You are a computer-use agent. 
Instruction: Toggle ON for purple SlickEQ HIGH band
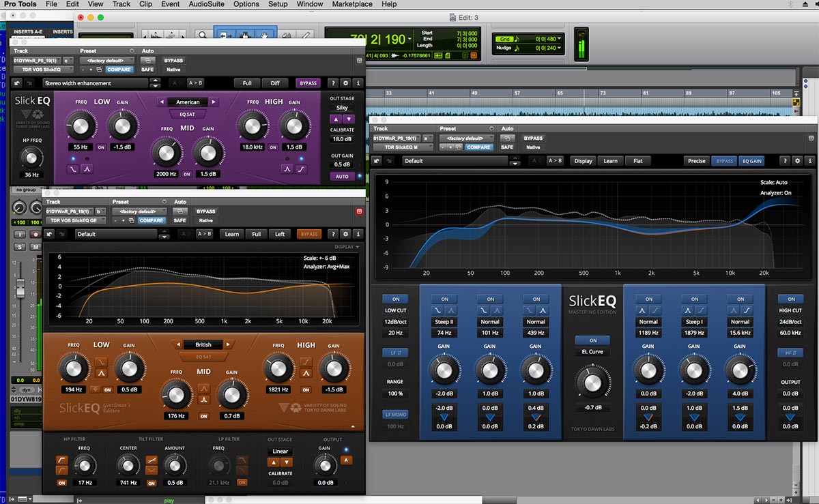pos(273,147)
